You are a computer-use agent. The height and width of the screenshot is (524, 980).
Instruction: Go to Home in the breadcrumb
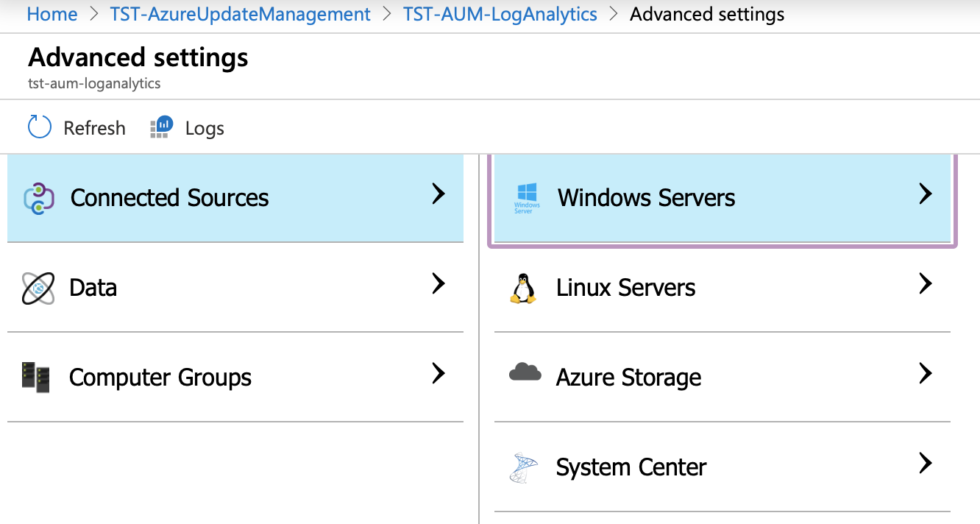(x=52, y=14)
